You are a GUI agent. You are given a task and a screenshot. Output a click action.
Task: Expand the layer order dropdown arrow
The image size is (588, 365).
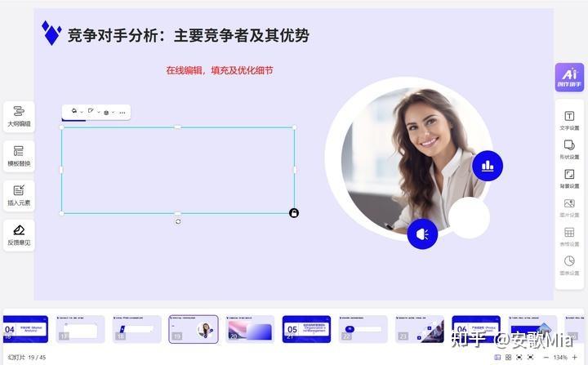click(x=114, y=112)
